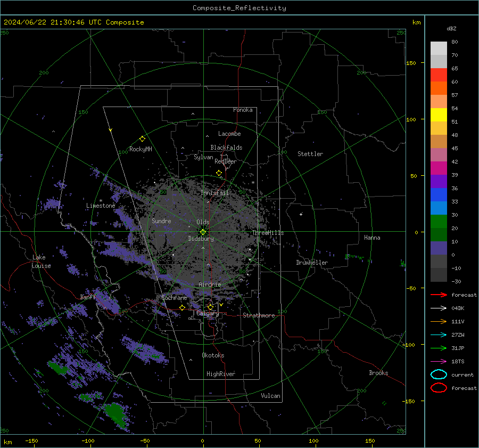
Task: Click the Blackfalds label
Action: pyautogui.click(x=226, y=148)
